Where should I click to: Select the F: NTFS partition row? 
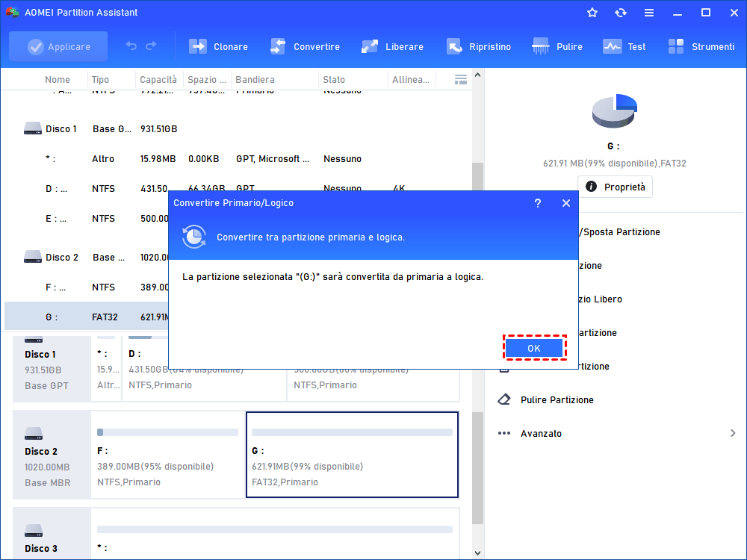86,287
